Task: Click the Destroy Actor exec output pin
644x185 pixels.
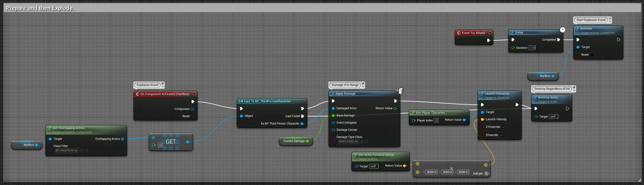Action: [x=567, y=109]
